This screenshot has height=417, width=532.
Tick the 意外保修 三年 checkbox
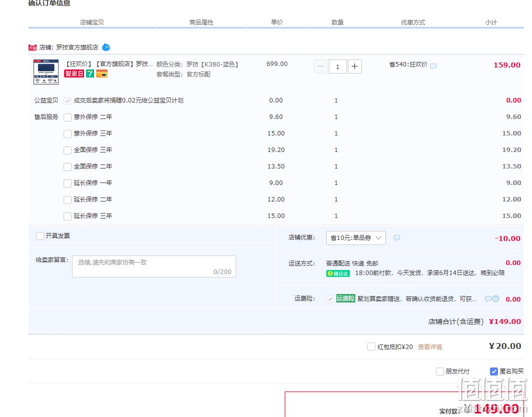68,134
